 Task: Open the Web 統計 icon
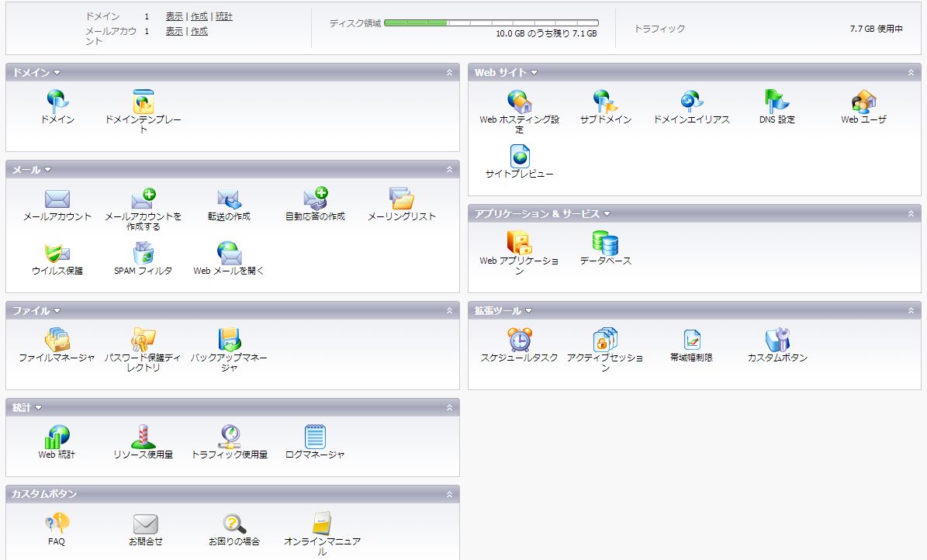[57, 437]
